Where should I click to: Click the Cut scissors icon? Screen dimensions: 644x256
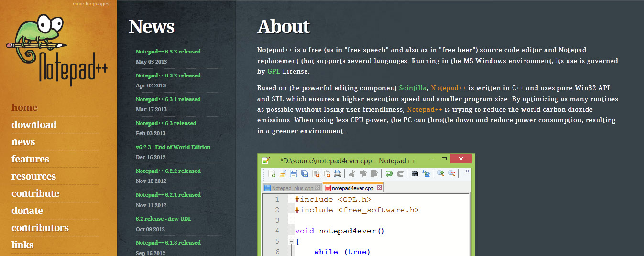point(352,173)
